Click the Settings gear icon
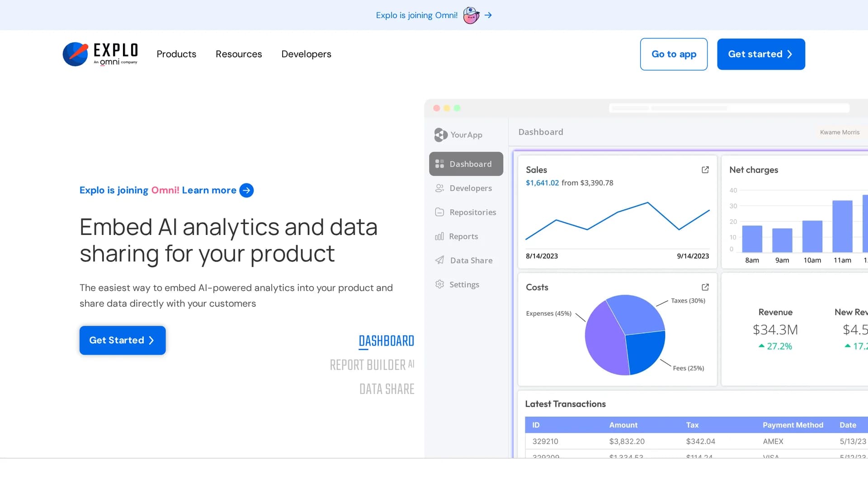 click(439, 284)
